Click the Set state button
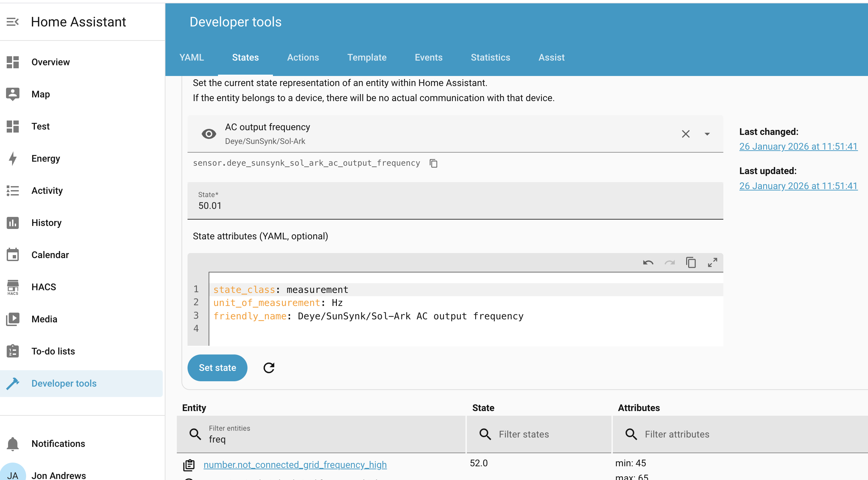868x480 pixels. coord(217,368)
